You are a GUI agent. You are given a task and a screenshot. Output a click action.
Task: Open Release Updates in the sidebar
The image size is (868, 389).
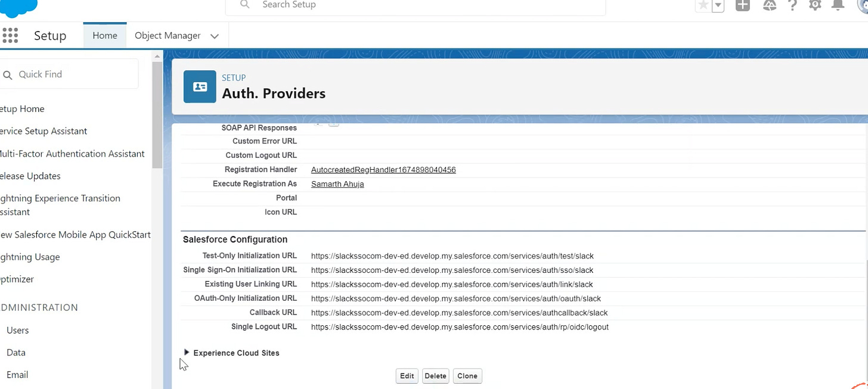[x=30, y=176]
